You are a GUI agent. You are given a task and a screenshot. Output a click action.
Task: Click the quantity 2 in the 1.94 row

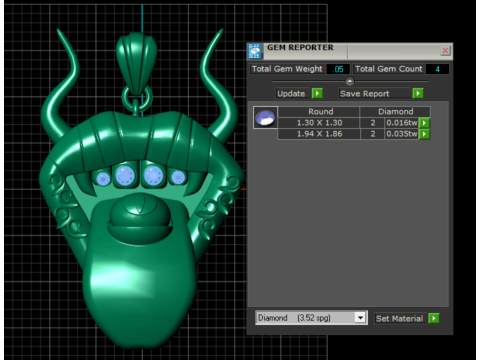coord(373,134)
